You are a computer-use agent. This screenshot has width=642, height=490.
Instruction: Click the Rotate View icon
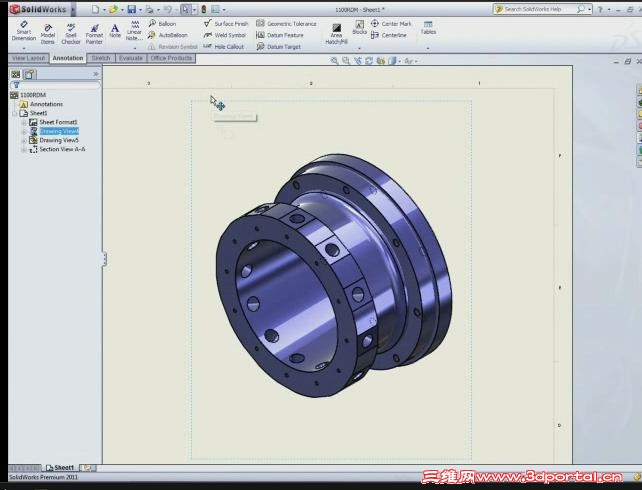tap(369, 61)
